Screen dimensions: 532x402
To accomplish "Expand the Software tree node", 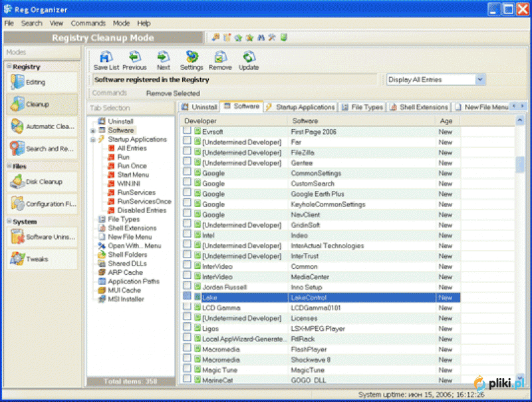I will click(x=93, y=130).
